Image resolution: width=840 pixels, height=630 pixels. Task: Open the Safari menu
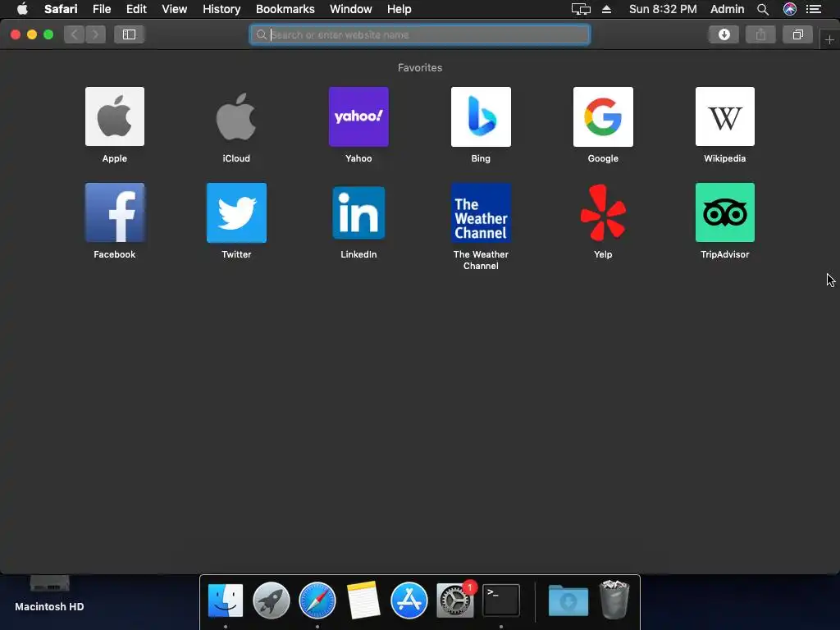(61, 9)
